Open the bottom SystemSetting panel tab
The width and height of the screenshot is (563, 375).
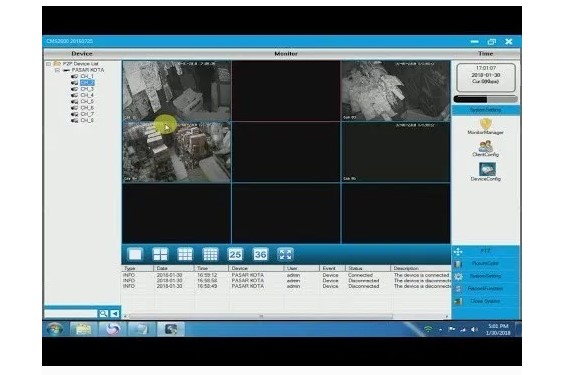(486, 276)
